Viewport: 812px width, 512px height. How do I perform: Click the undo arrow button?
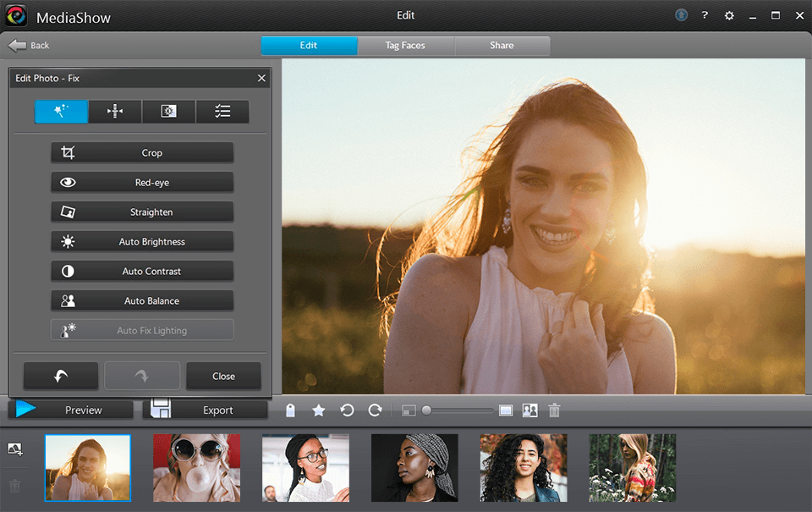(61, 376)
